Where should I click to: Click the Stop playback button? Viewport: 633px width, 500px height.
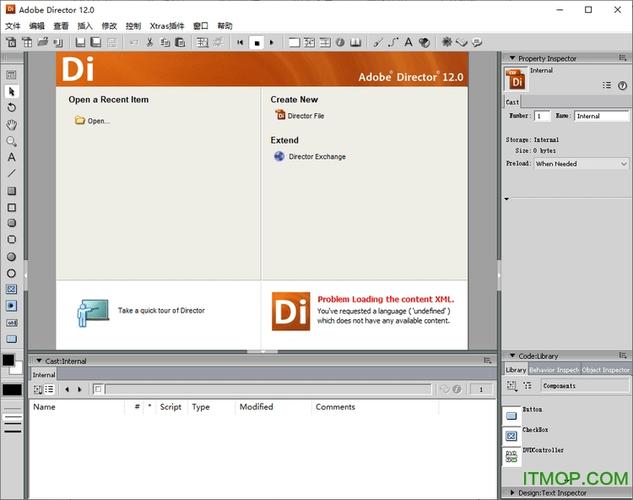pos(257,42)
